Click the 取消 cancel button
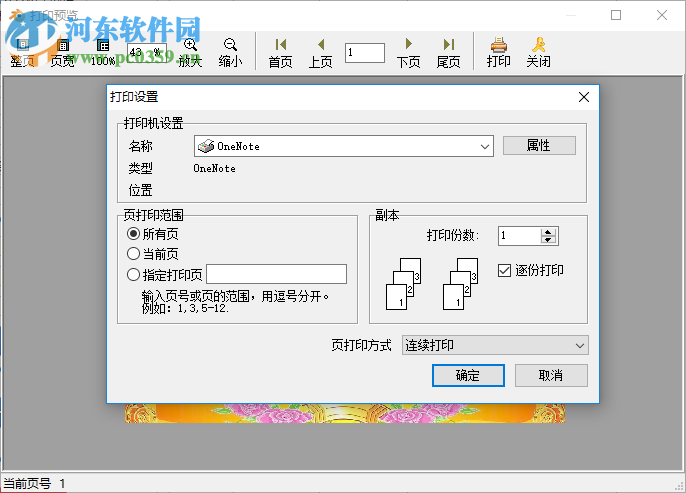This screenshot has height=493, width=686. point(551,375)
